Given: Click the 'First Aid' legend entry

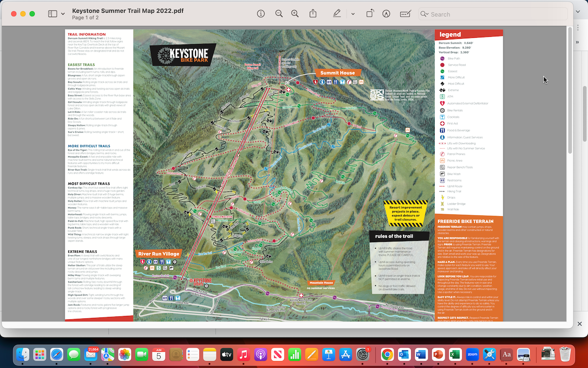Looking at the screenshot, I should (x=449, y=123).
